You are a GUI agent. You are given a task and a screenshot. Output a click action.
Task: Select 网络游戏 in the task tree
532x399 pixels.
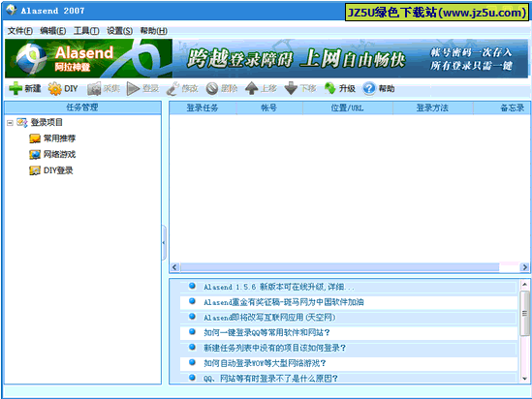[x=59, y=154]
